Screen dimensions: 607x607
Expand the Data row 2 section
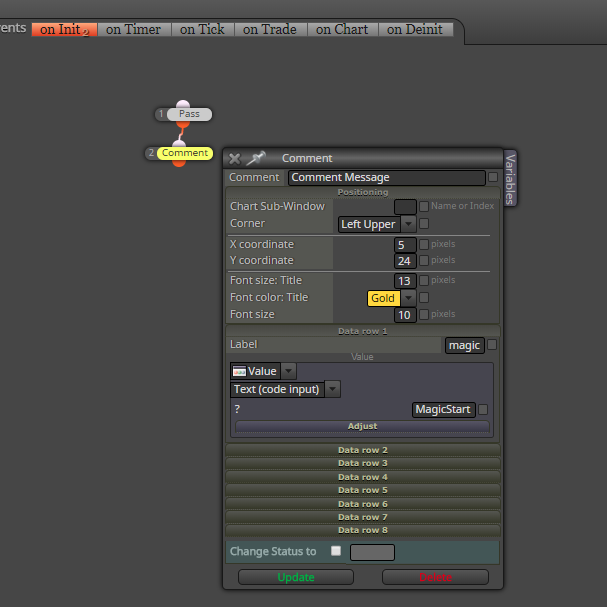(363, 450)
